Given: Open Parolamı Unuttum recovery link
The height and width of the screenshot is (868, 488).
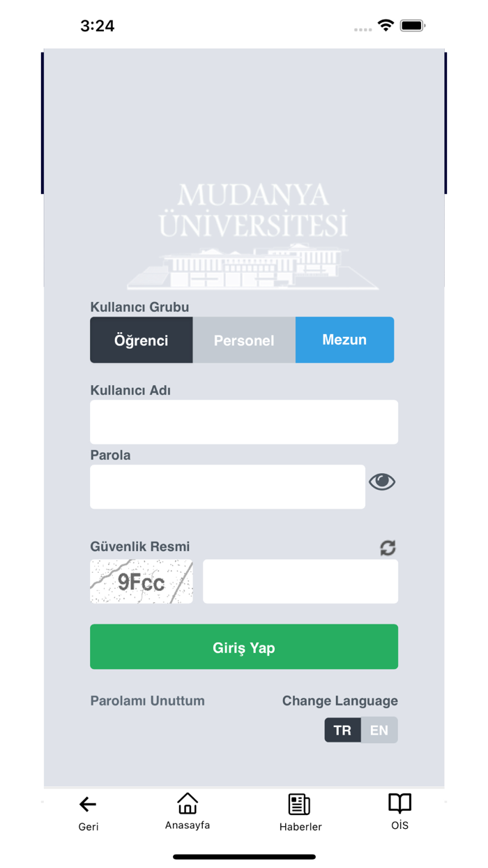Looking at the screenshot, I should point(147,701).
